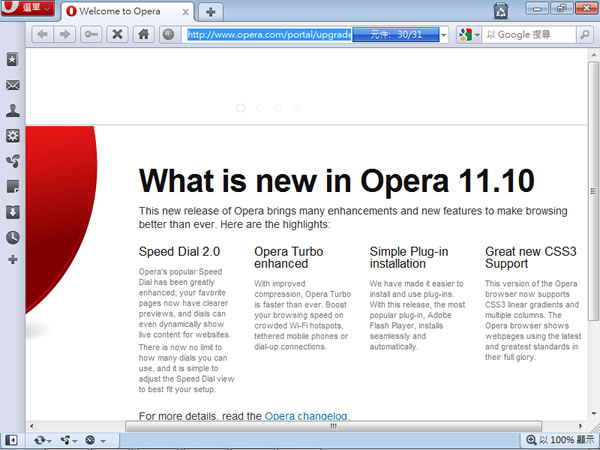
Task: Click the Stop loading X button
Action: coord(117,34)
